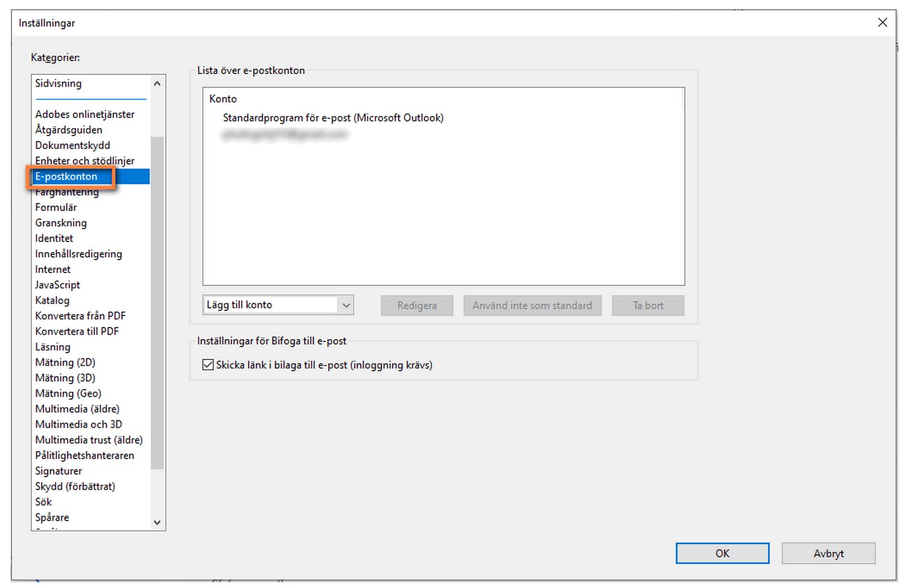Choose the Identitet category
Screen dimensions: 905x588
pyautogui.click(x=54, y=238)
